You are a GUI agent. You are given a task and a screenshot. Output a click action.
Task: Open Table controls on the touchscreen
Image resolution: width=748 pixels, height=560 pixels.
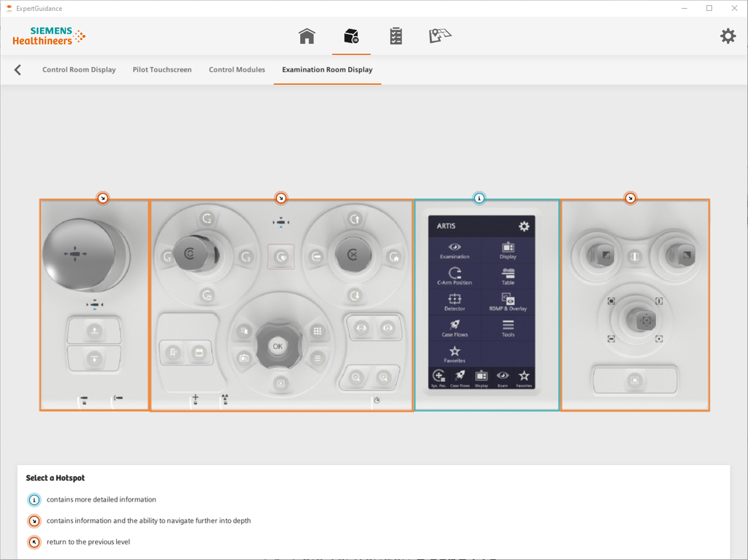click(508, 274)
